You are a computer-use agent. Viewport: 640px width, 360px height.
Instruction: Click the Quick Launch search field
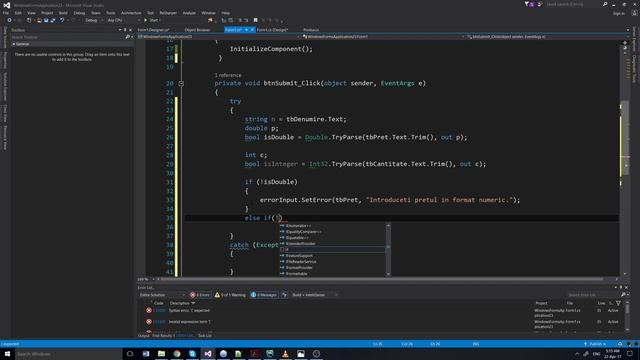coord(573,4)
